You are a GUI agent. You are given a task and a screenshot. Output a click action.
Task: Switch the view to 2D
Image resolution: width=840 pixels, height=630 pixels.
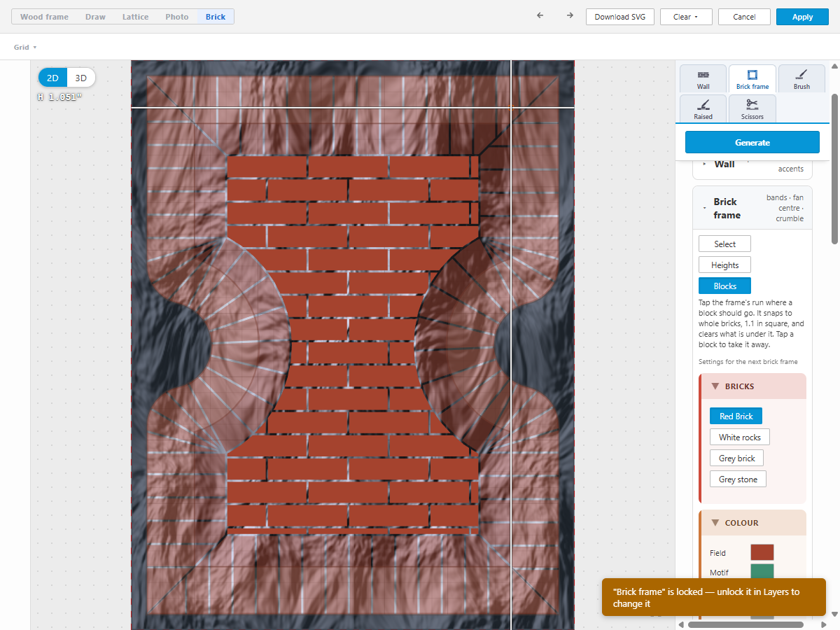coord(52,78)
